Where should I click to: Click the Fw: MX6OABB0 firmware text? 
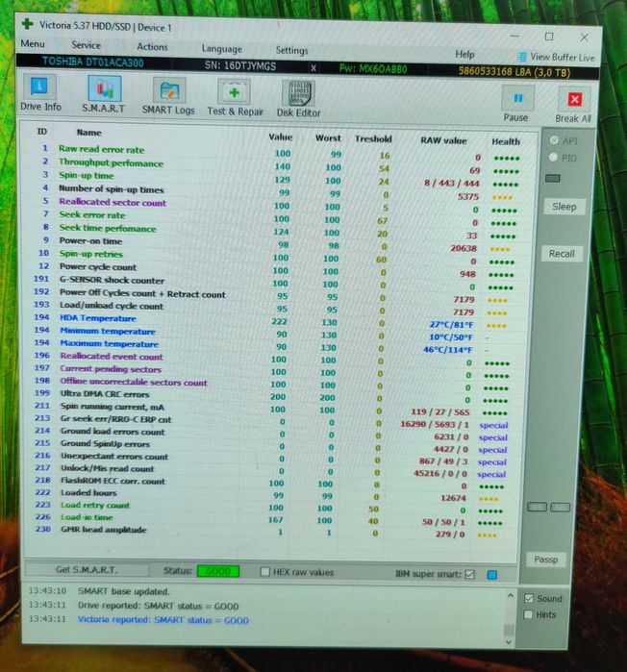click(x=373, y=68)
